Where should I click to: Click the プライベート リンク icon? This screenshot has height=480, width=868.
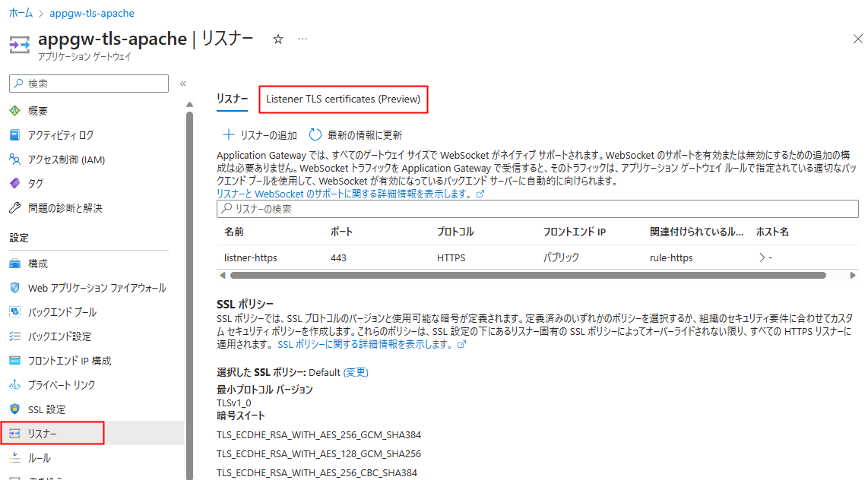coord(15,385)
